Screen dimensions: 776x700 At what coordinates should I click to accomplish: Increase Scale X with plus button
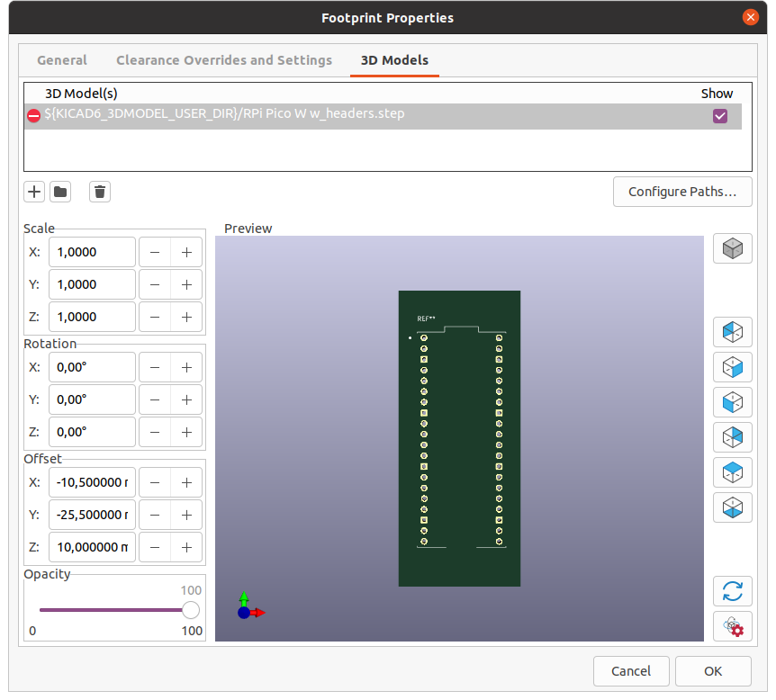186,253
